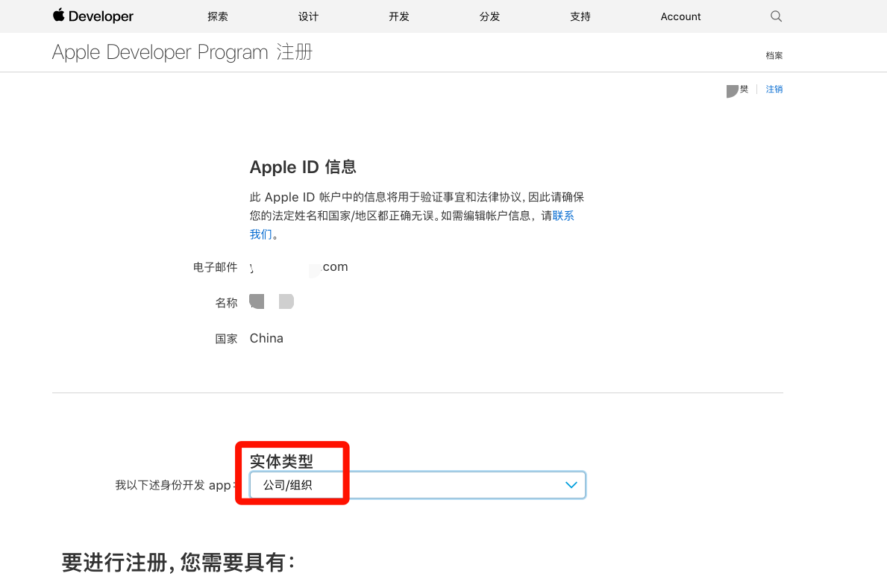
Task: Click the 要进行注册,您需要具有 heading
Action: tap(179, 563)
